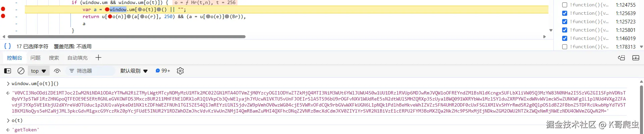Viewport: 644px width, 134px height.
Task: Open the top context dropdown
Action: click(x=38, y=71)
